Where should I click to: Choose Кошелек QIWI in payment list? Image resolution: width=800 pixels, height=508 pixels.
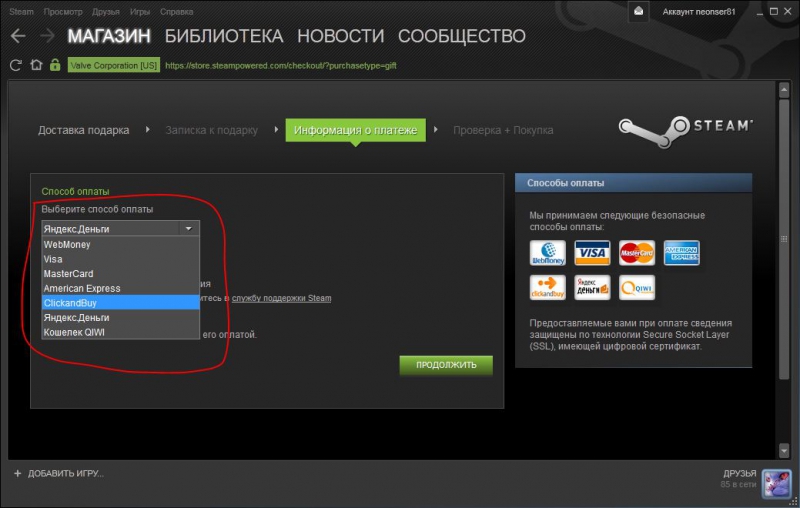(120, 331)
